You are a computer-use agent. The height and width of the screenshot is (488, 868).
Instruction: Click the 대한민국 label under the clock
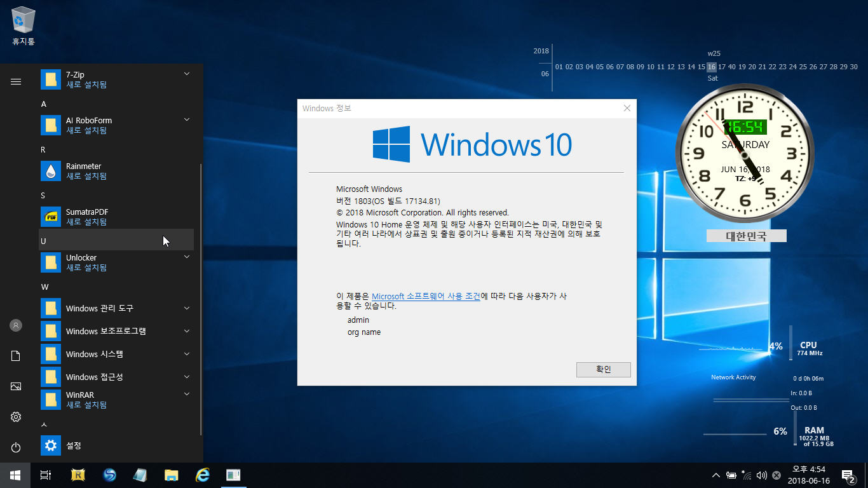tap(746, 236)
